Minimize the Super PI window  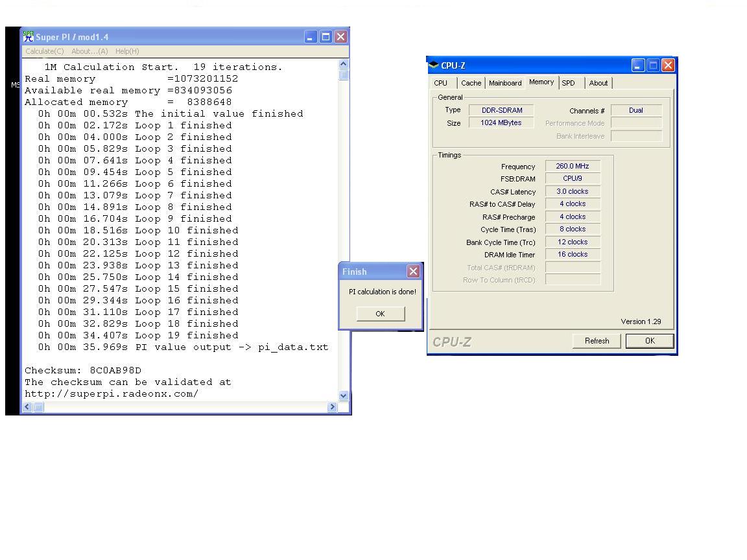click(x=311, y=37)
